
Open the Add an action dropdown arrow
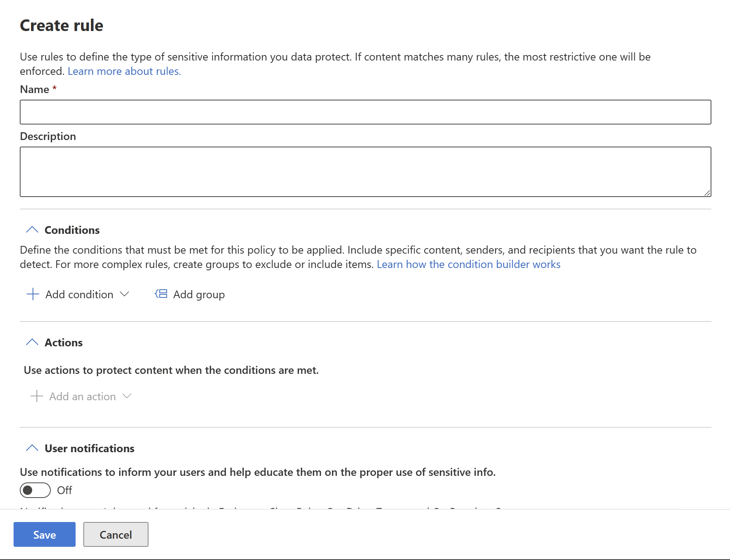coord(127,396)
